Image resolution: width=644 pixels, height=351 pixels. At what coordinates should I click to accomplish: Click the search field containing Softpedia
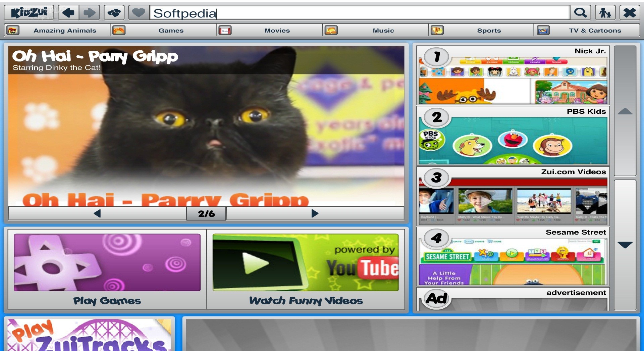tap(360, 13)
